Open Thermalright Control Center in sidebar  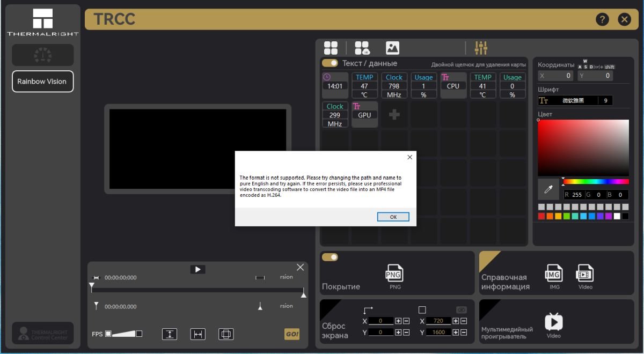pyautogui.click(x=42, y=334)
